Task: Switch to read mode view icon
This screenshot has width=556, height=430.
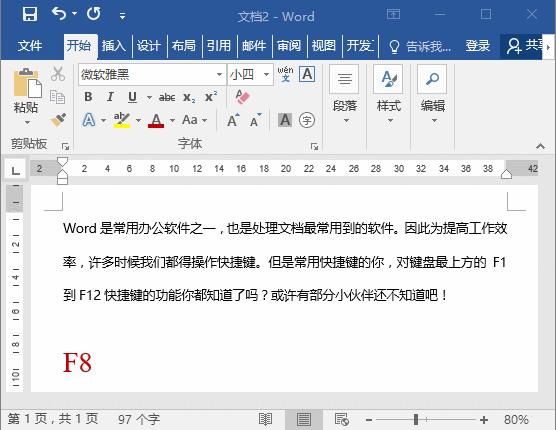Action: point(266,420)
